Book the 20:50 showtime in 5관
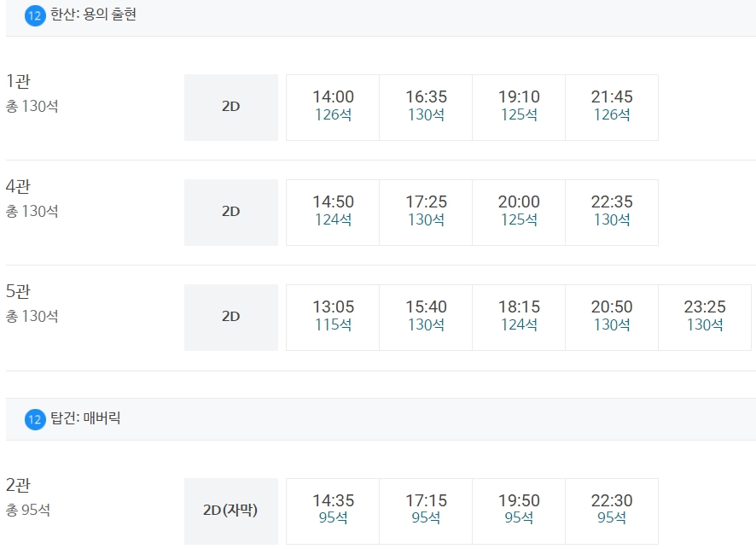The image size is (756, 549). click(x=612, y=318)
